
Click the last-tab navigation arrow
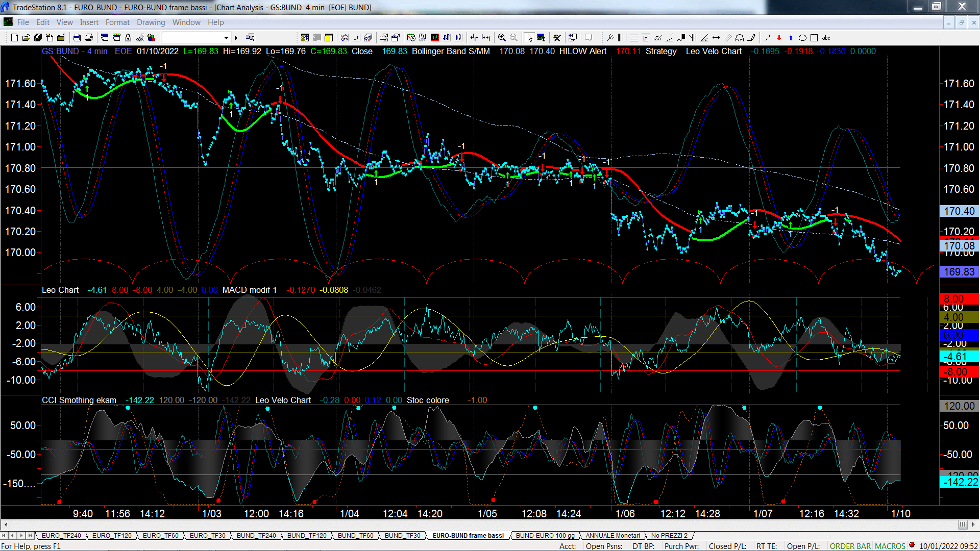30,536
